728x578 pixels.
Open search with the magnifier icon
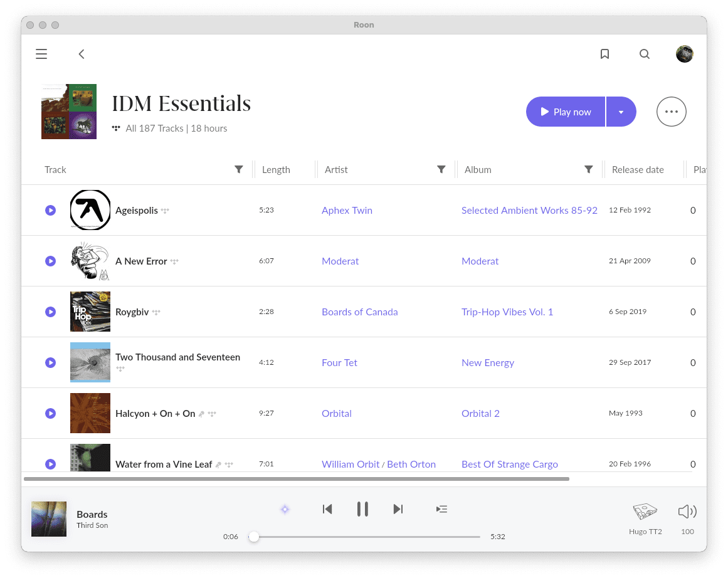point(645,54)
